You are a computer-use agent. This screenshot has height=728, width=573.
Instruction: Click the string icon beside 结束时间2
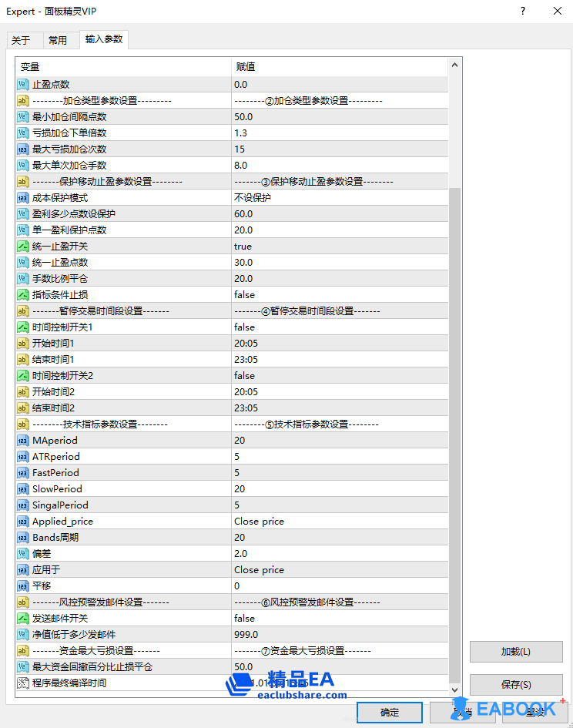(23, 408)
